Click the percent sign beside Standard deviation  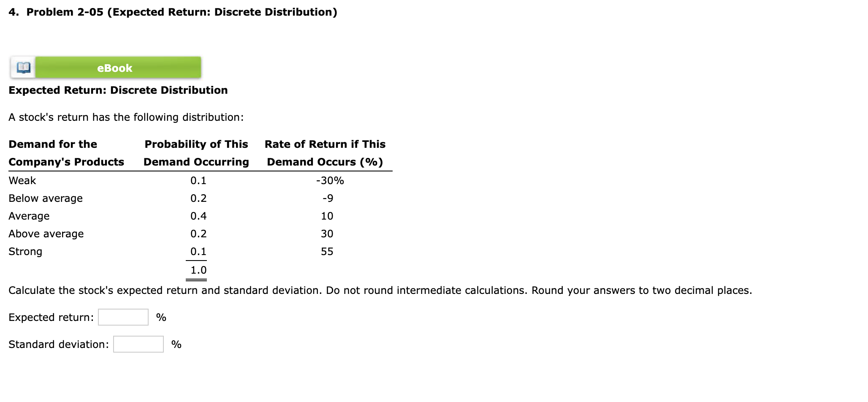176,344
